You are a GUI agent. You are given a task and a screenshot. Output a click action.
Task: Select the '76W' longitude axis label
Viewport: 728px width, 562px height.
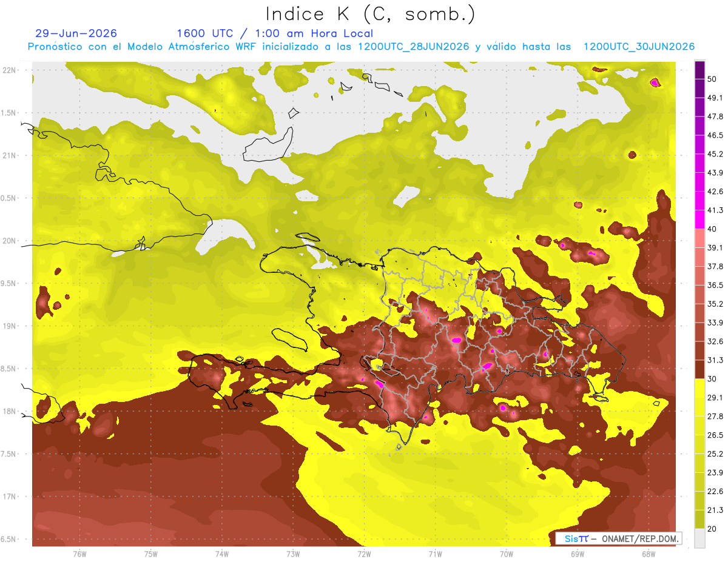(79, 554)
